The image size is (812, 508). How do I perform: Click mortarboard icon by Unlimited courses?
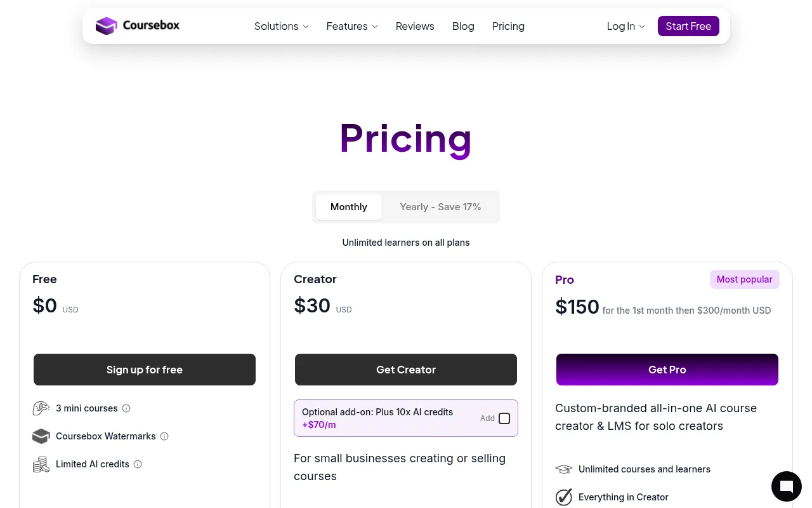point(564,469)
